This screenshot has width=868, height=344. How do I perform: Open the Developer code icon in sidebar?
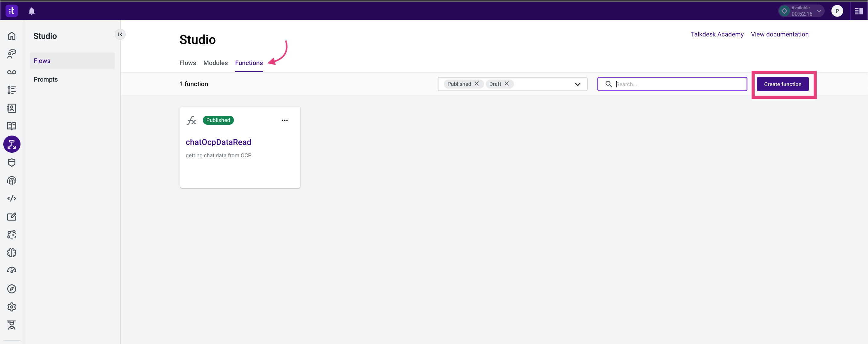(11, 198)
